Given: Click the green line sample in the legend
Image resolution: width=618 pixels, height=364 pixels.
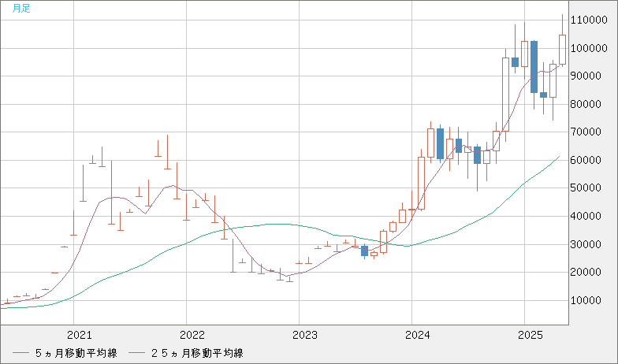Looking at the screenshot, I should tap(137, 353).
